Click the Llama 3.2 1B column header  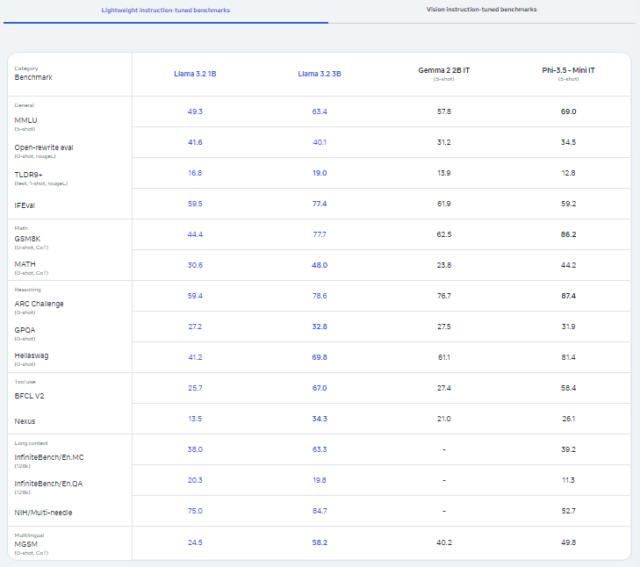pos(195,74)
